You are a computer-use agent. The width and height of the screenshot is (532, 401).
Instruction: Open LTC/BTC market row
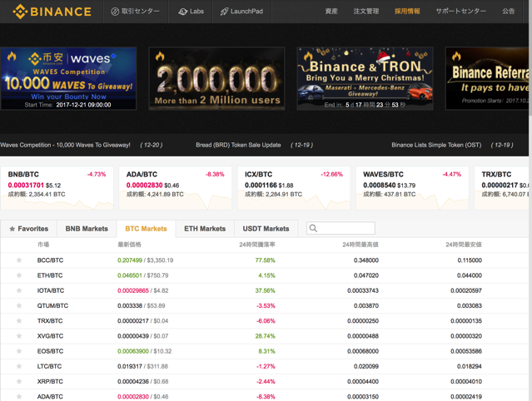click(264, 366)
